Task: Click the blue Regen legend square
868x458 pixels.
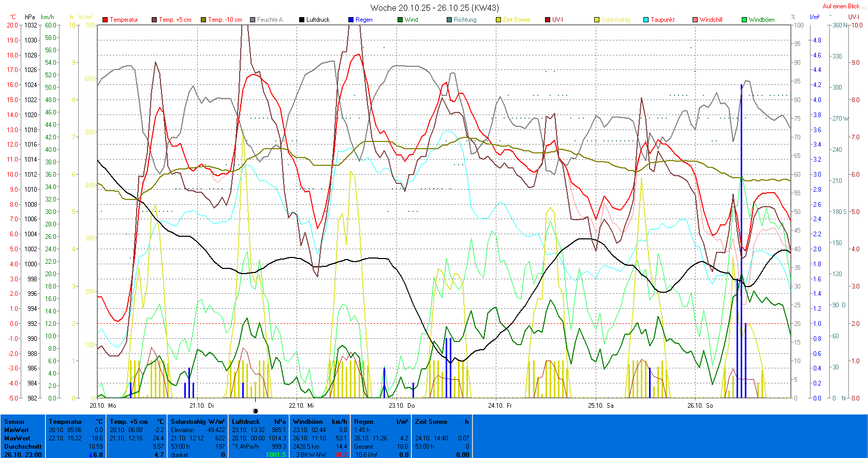Action: (351, 20)
